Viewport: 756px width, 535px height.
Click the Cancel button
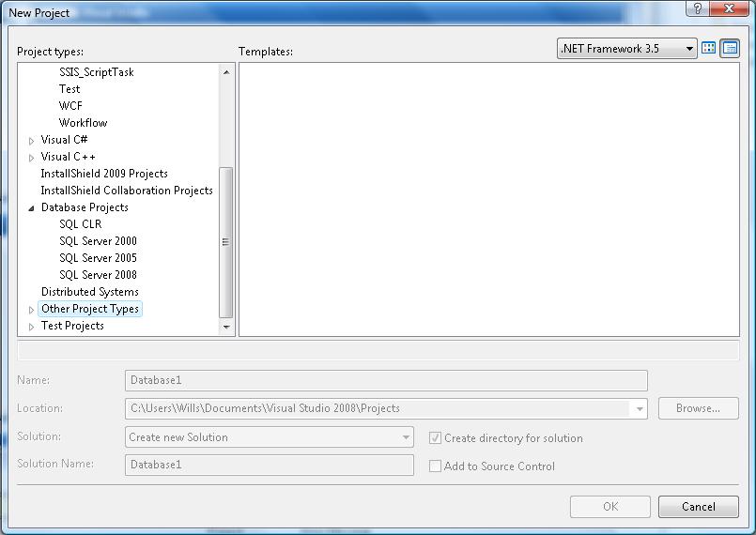point(698,507)
